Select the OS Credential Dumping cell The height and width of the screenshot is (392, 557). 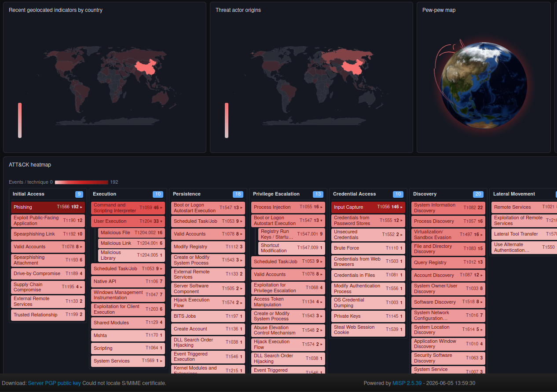(368, 303)
